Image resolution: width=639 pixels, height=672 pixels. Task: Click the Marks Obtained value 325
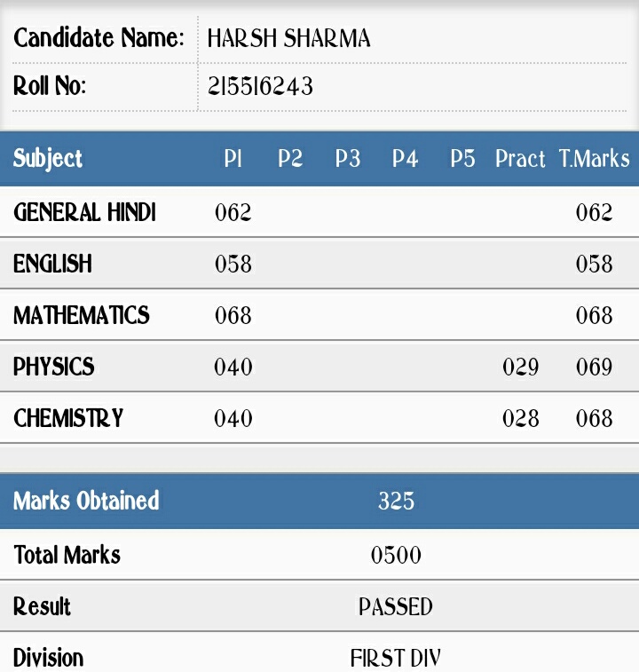click(x=397, y=501)
